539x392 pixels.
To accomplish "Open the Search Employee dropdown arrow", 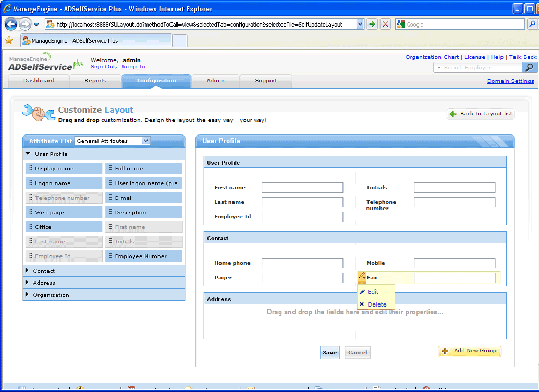I will tap(439, 67).
